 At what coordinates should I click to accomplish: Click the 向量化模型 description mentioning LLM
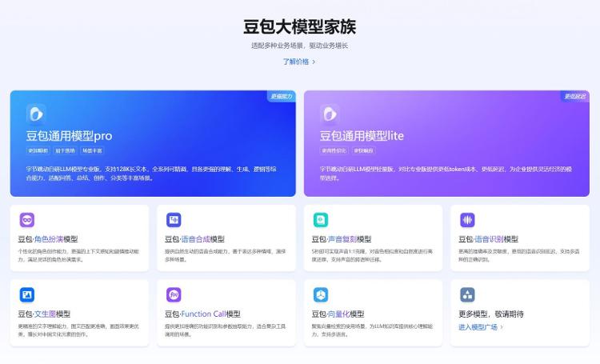click(372, 330)
